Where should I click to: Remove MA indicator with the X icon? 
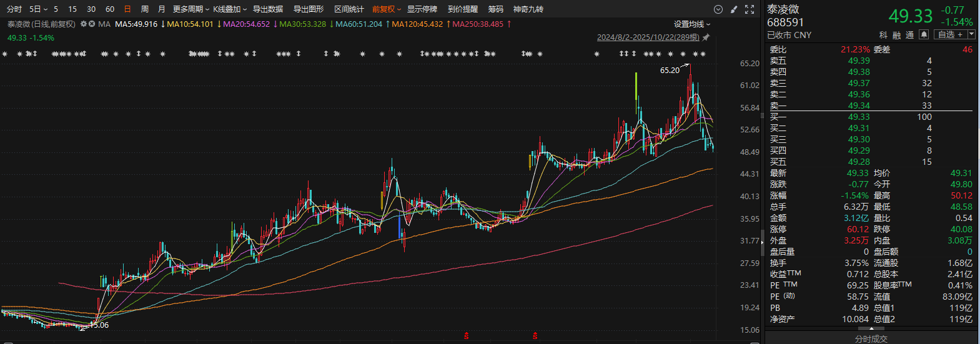pos(92,24)
